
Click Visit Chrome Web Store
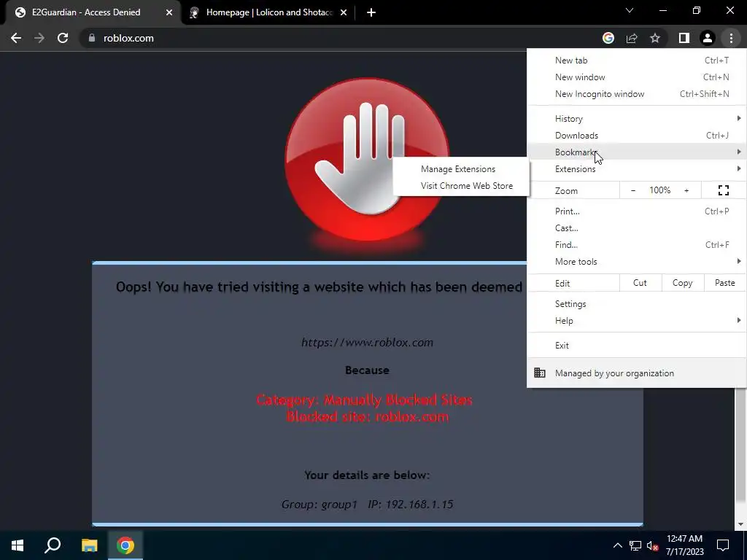point(461,186)
